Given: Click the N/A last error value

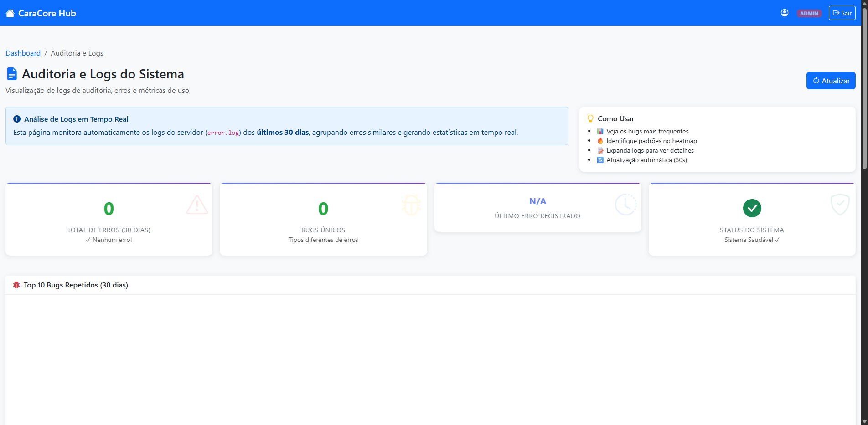Looking at the screenshot, I should (x=537, y=201).
